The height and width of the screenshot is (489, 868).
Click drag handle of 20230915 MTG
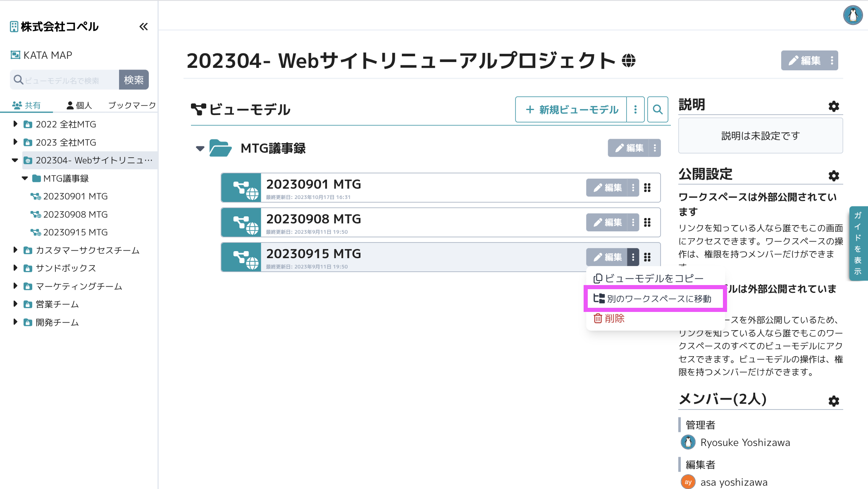coord(647,257)
